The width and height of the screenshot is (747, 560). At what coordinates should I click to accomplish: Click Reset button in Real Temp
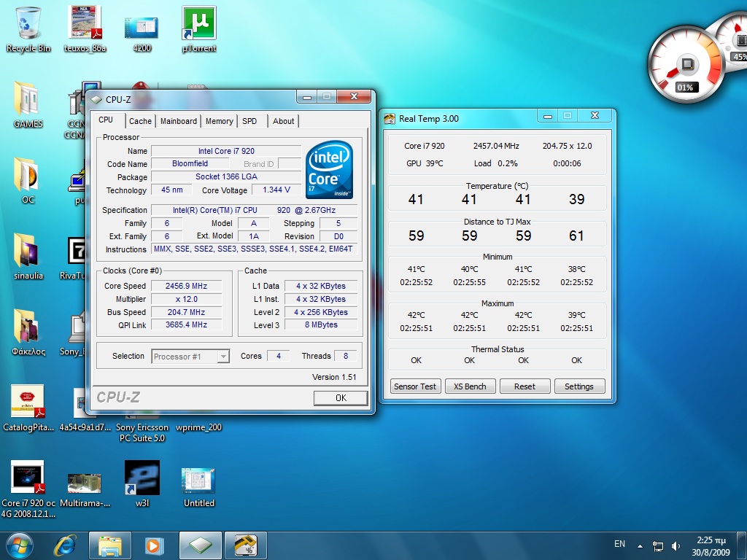click(525, 386)
